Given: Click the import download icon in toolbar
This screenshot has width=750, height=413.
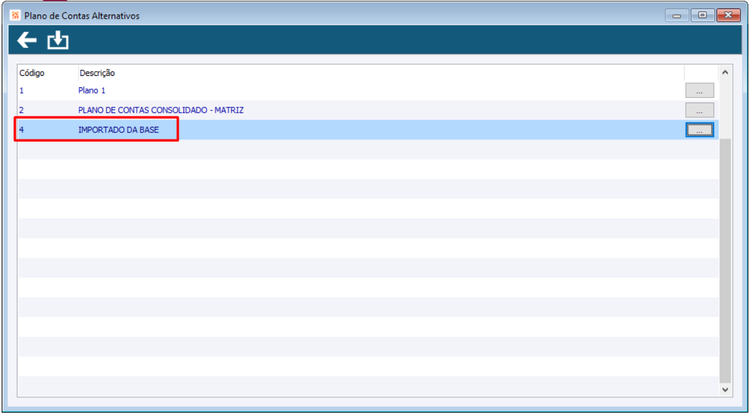Looking at the screenshot, I should 58,41.
